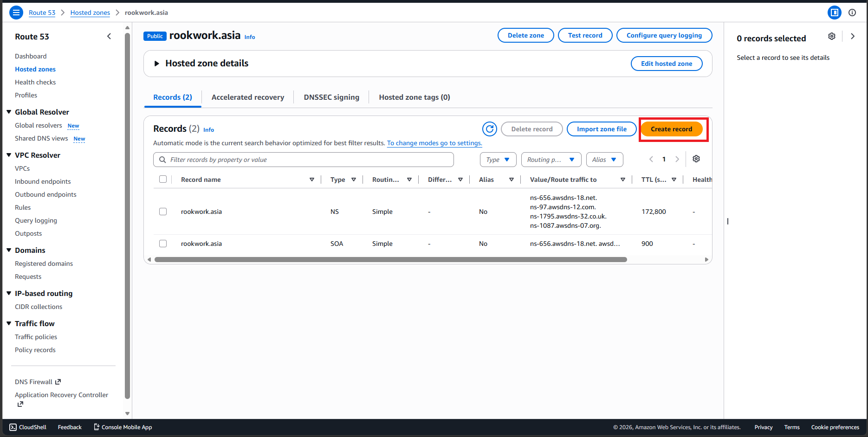
Task: Open Registered domains in sidebar
Action: 44,263
